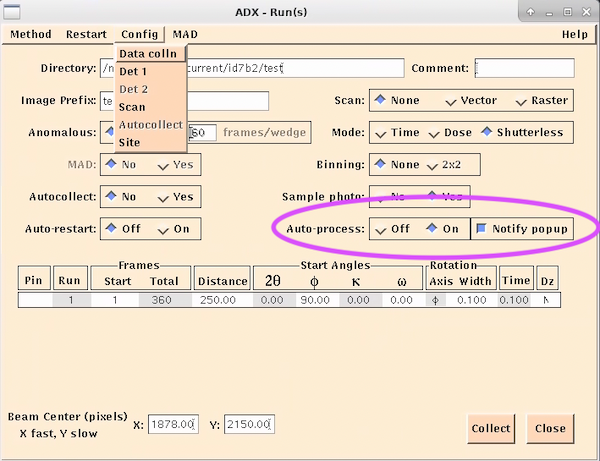Image resolution: width=600 pixels, height=461 pixels.
Task: Open the Method menu
Action: tap(30, 34)
